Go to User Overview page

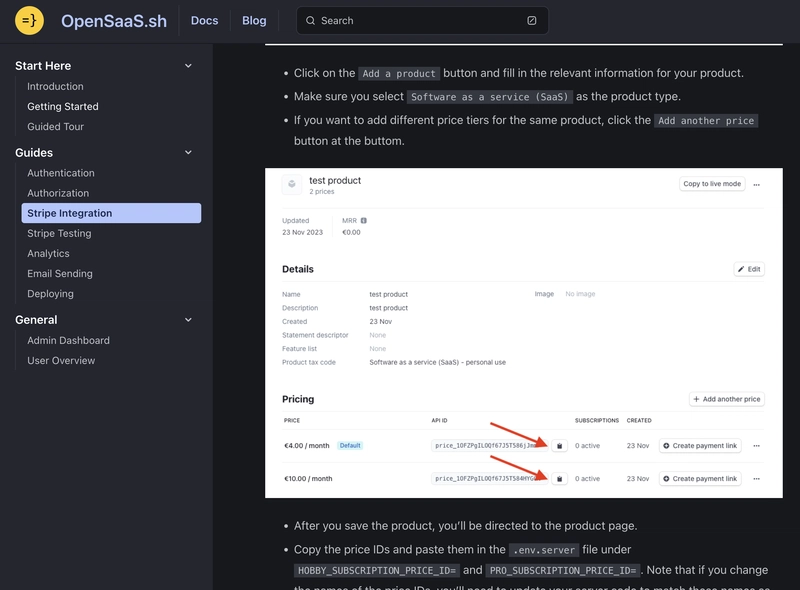click(61, 360)
